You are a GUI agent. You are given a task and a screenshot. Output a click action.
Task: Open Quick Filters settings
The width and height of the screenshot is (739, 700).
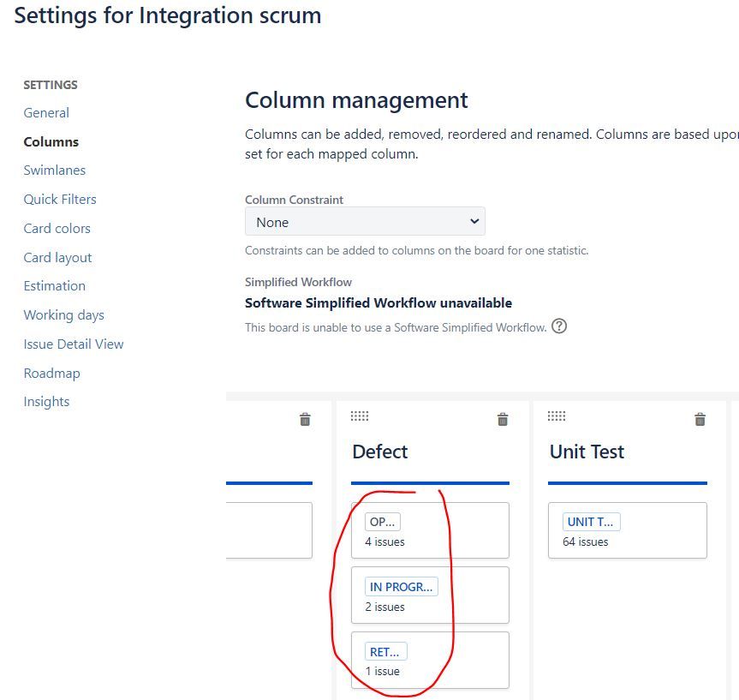point(60,199)
